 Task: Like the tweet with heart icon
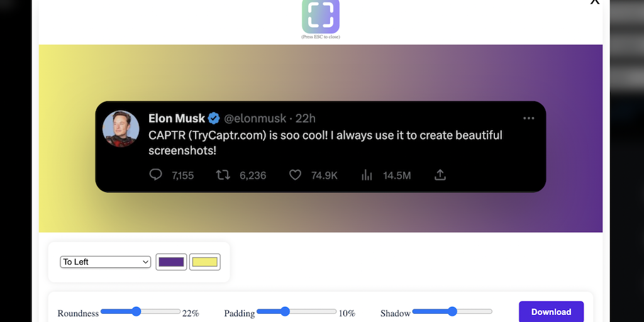(295, 175)
